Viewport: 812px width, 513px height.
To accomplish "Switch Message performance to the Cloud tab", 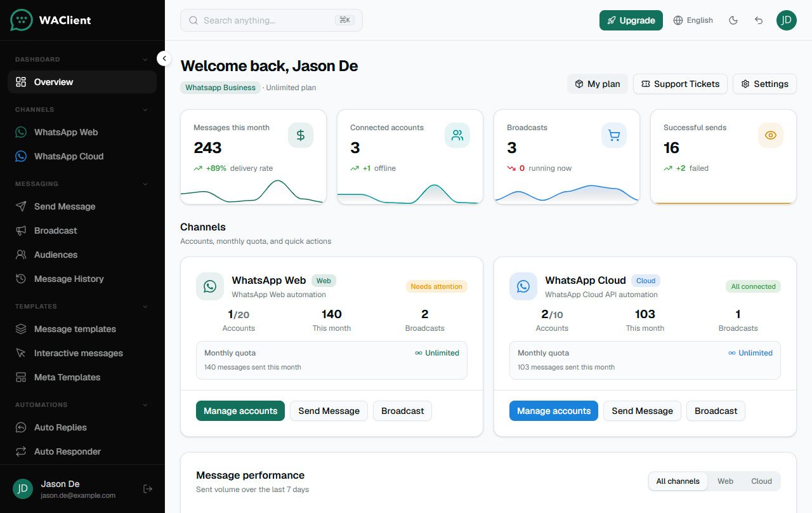I will tap(761, 481).
